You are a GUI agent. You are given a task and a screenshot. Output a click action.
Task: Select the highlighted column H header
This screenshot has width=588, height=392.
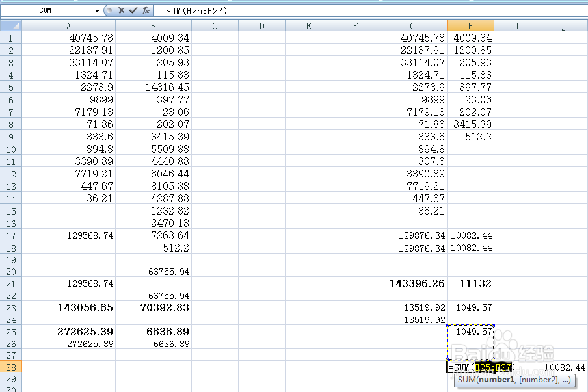point(471,26)
